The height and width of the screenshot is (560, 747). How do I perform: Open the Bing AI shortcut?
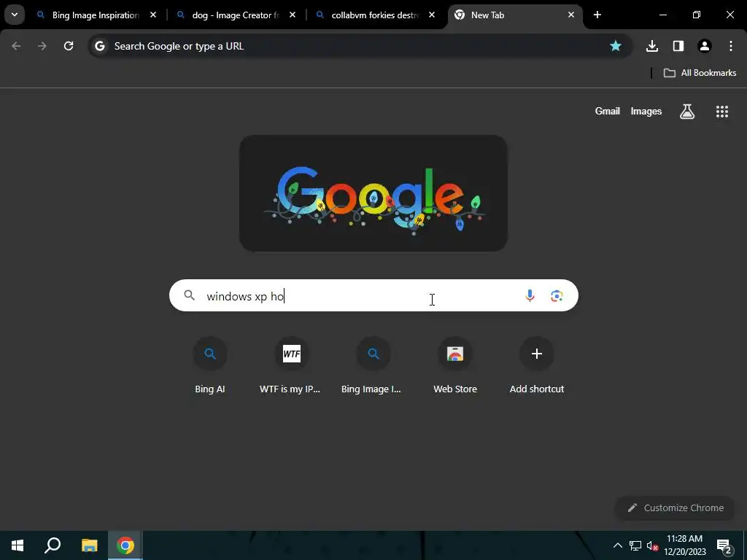tap(209, 366)
